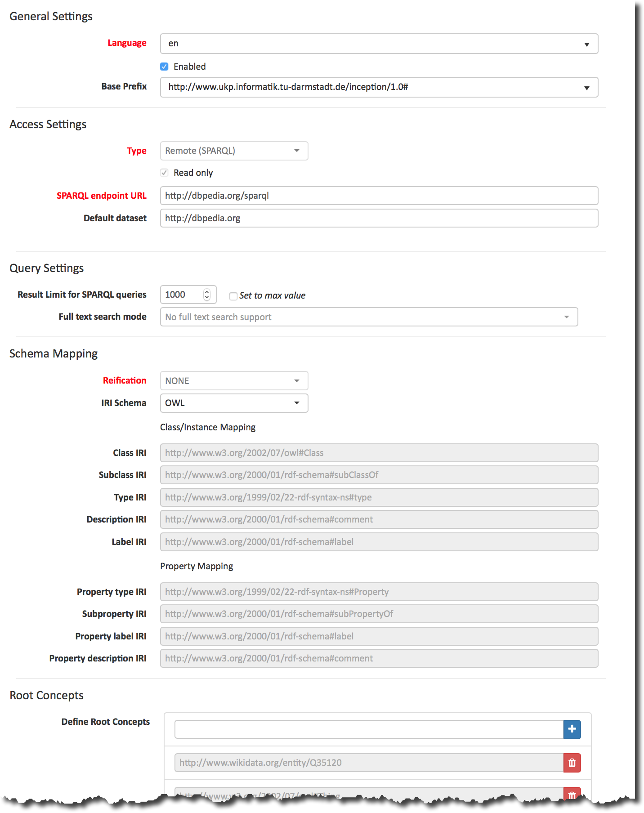Toggle the Enabled checkbox
Screen dimensions: 644x813
tap(165, 67)
